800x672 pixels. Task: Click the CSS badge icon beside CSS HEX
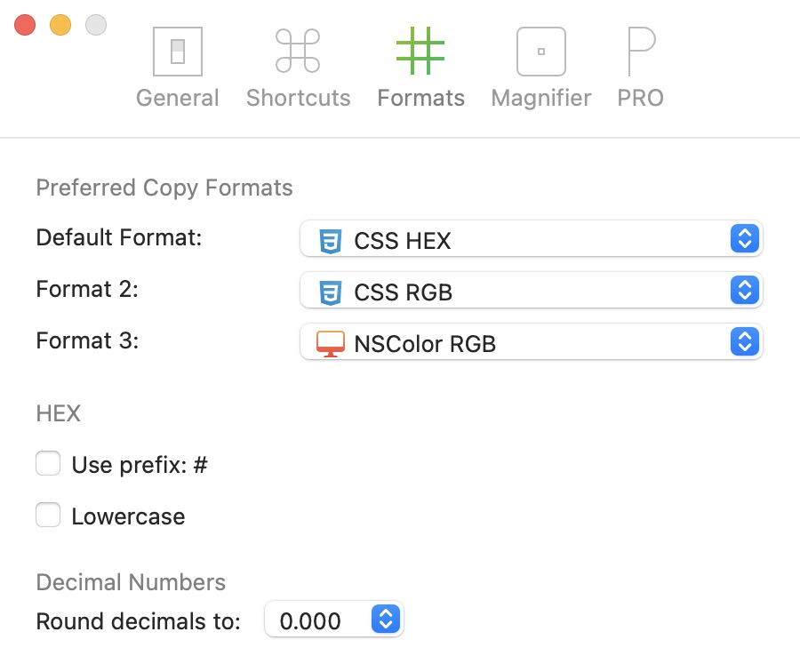[330, 240]
